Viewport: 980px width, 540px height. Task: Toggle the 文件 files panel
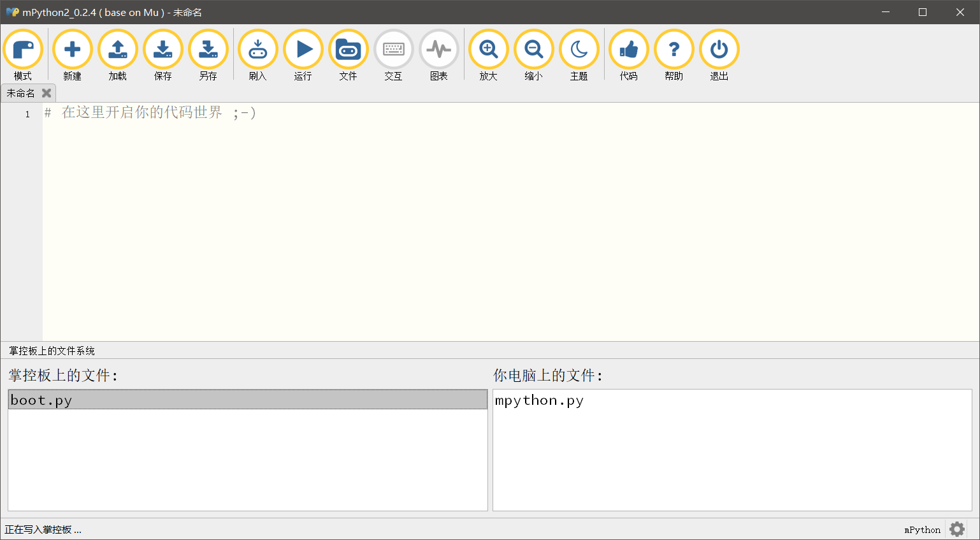coord(349,55)
